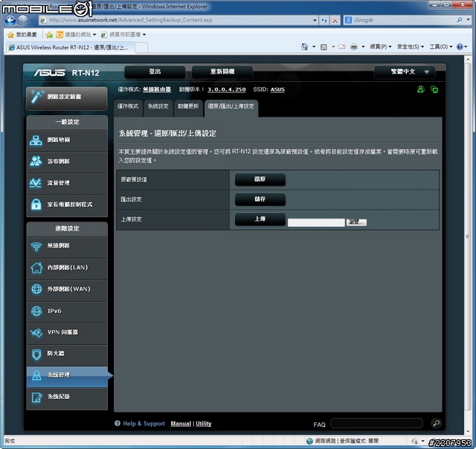Open the Favorites star icon
Screen dimensions: 476x449
coord(10,35)
